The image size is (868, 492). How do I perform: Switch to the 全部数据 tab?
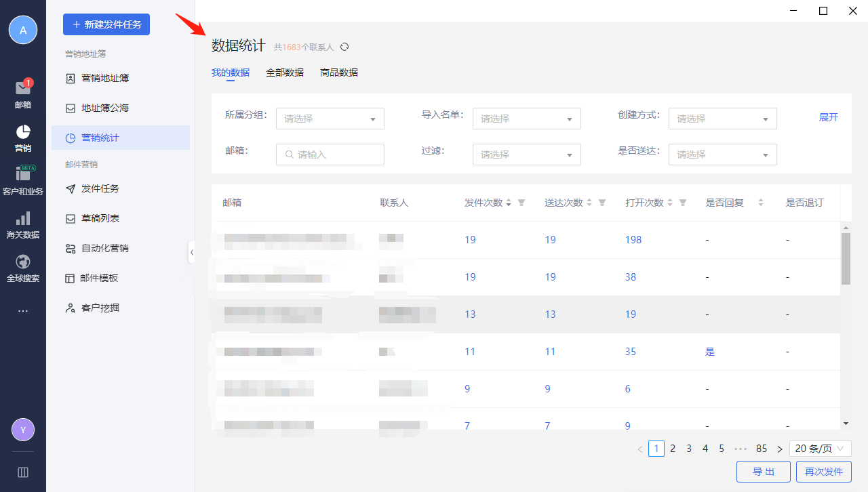pos(285,73)
